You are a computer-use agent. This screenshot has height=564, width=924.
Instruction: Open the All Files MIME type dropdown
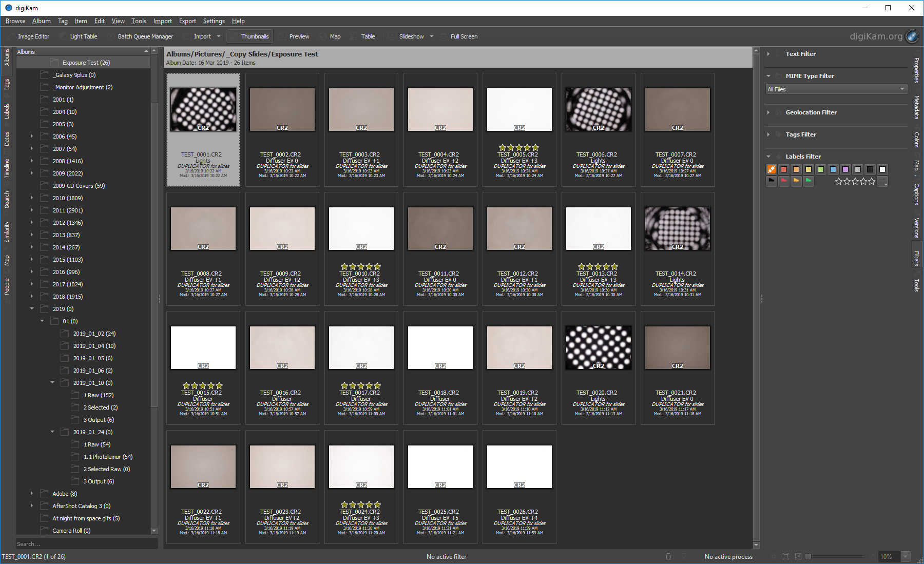click(836, 89)
